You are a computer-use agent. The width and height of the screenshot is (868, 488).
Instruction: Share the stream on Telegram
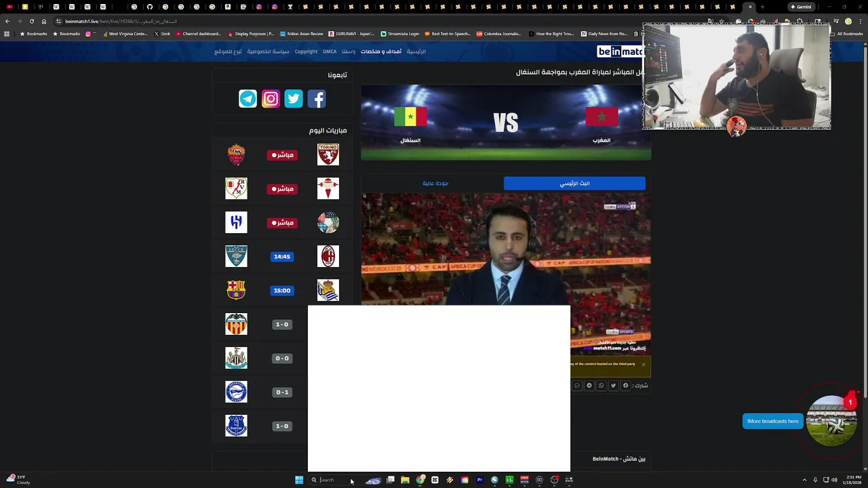pos(589,386)
